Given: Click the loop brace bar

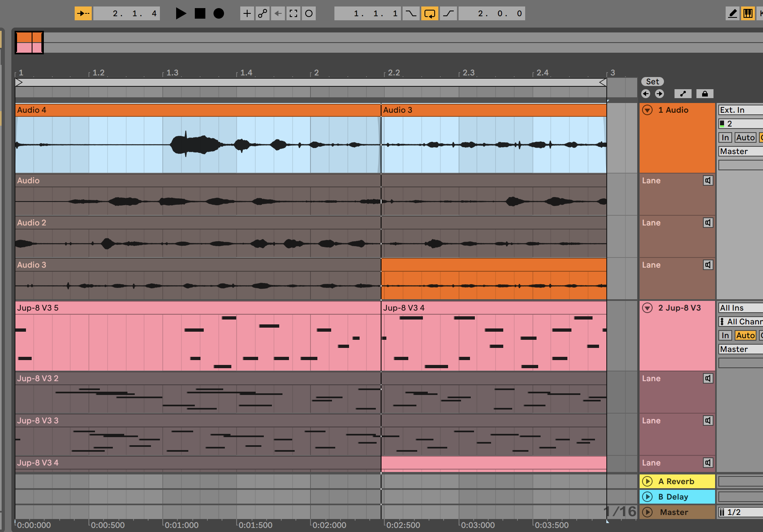Looking at the screenshot, I should [x=311, y=82].
